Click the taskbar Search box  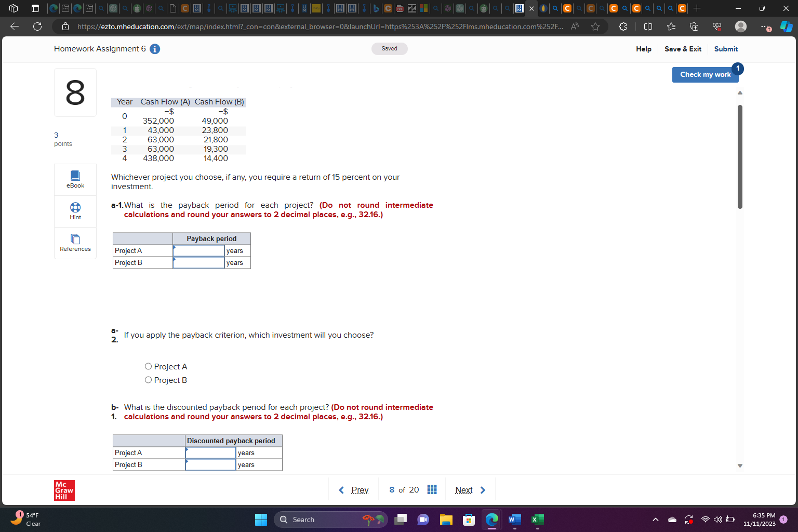coord(330,520)
